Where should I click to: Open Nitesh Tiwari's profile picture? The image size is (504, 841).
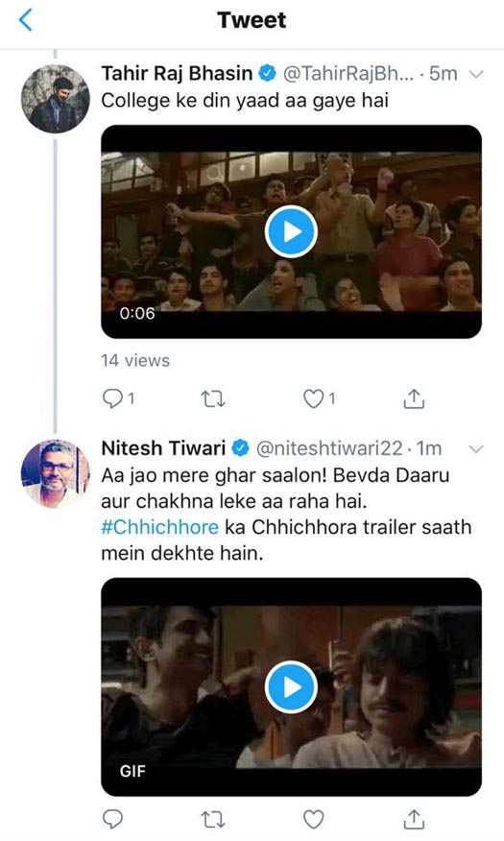(56, 473)
